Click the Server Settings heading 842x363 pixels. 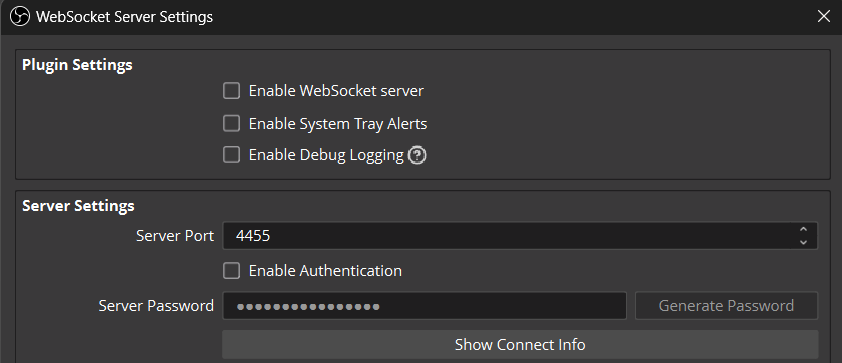78,206
